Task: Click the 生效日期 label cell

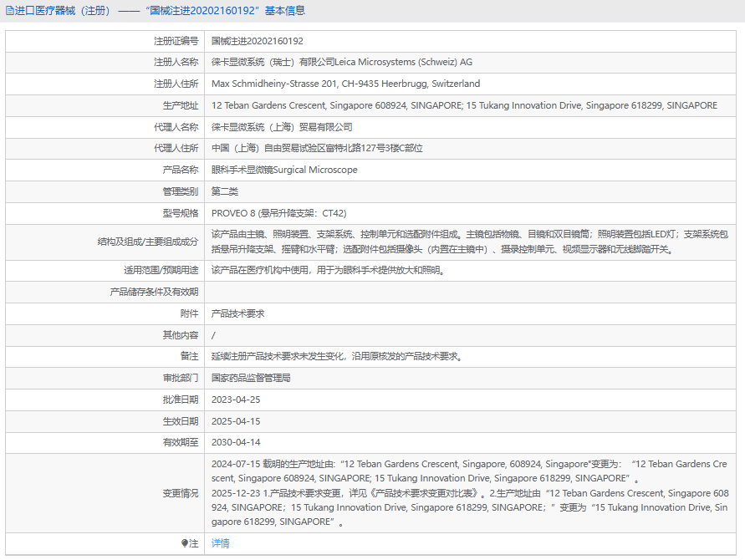Action: point(105,421)
